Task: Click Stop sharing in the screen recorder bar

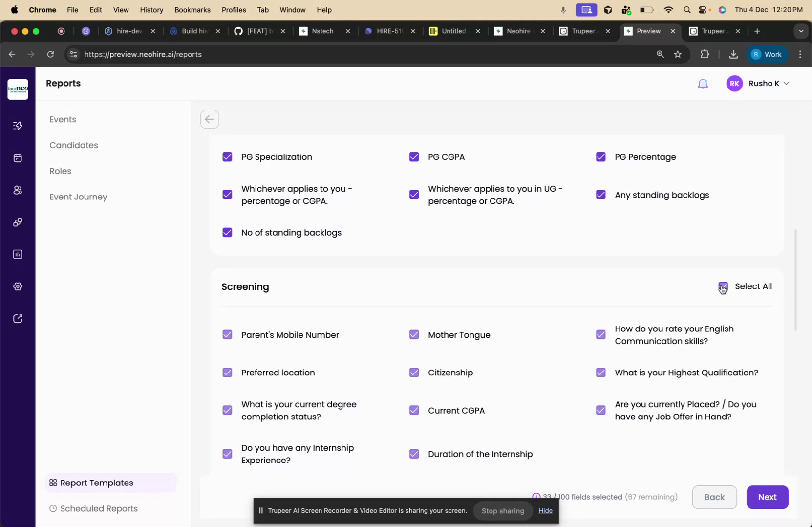Action: coord(502,510)
